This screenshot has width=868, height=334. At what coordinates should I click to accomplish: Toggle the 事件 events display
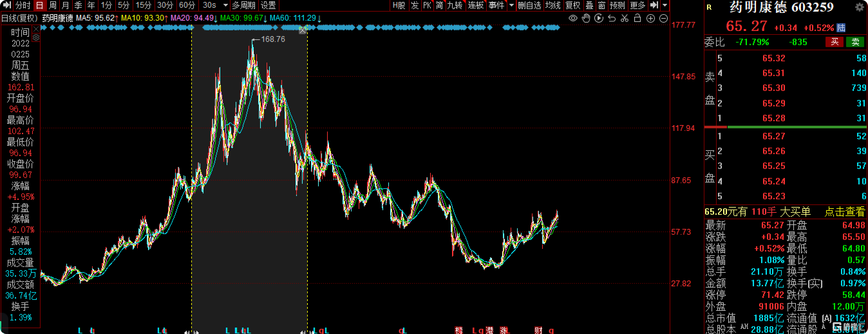click(496, 5)
